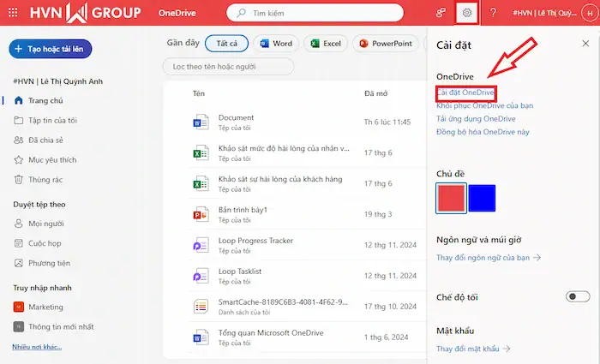Choose the blue theme color swatch

coord(482,198)
